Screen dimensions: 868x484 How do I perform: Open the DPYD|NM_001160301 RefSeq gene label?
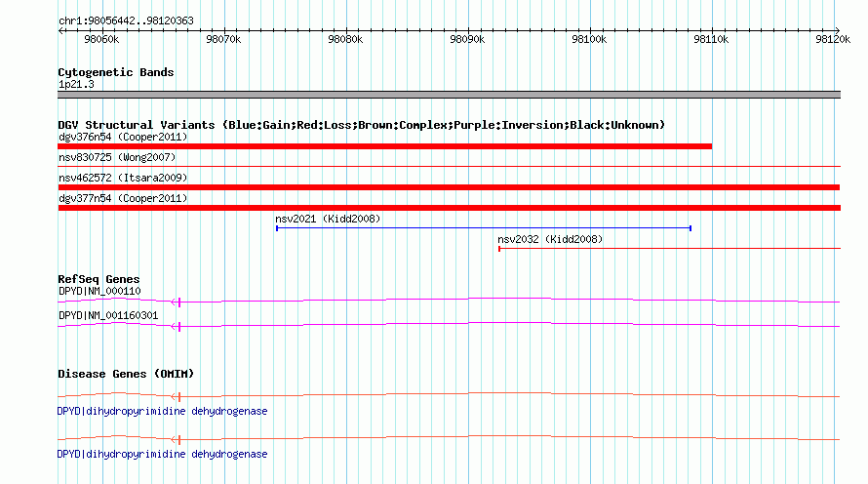(x=108, y=315)
